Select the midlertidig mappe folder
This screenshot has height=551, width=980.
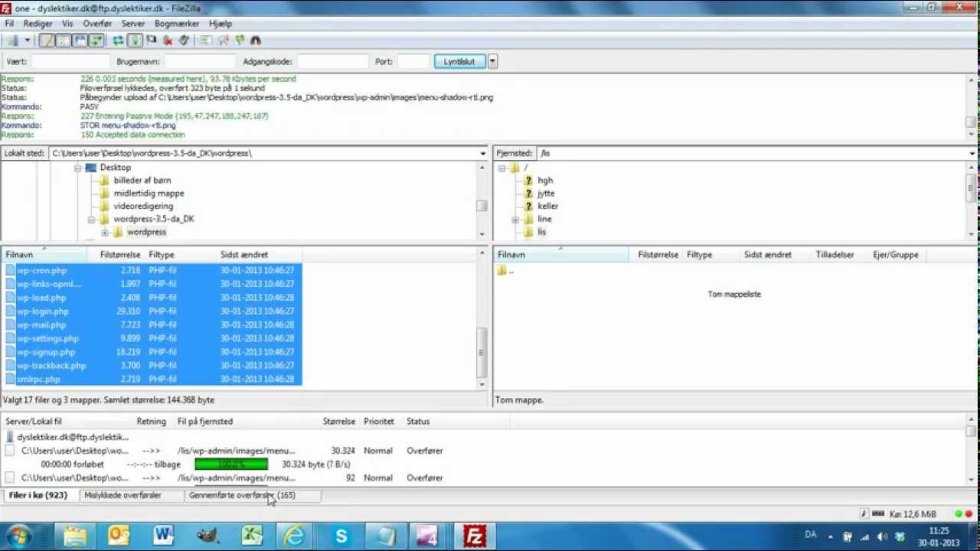click(x=149, y=194)
